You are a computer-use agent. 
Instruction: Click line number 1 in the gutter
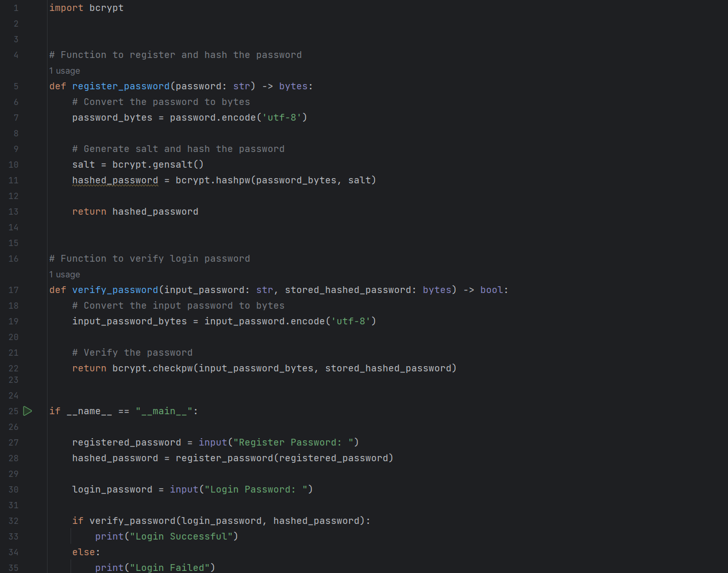[16, 7]
